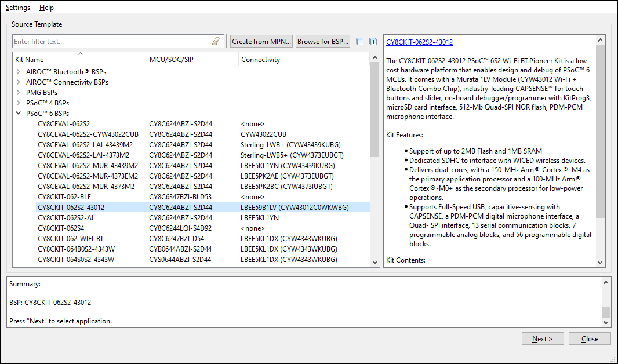Click the kit list vertical scrollbar thumb
The width and height of the screenshot is (618, 364).
coord(375,110)
